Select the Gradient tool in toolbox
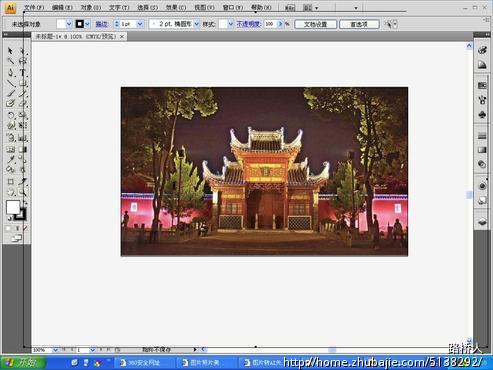This screenshot has width=493, height=370. coord(23,149)
